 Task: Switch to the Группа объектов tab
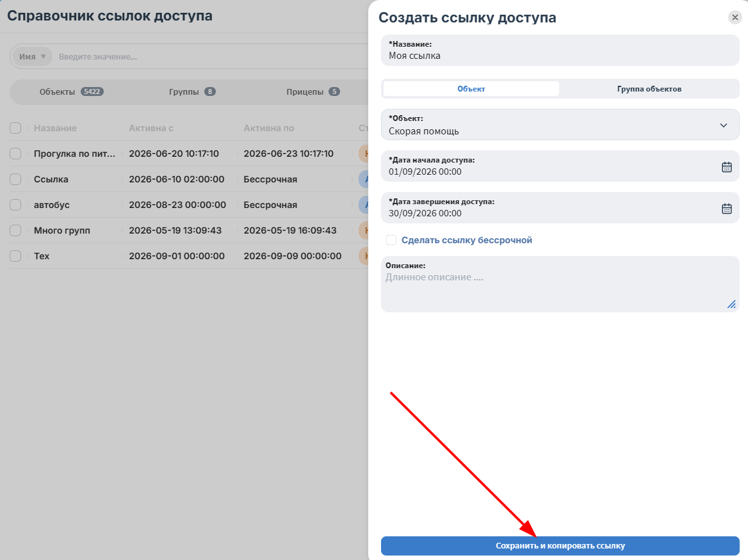pyautogui.click(x=649, y=89)
